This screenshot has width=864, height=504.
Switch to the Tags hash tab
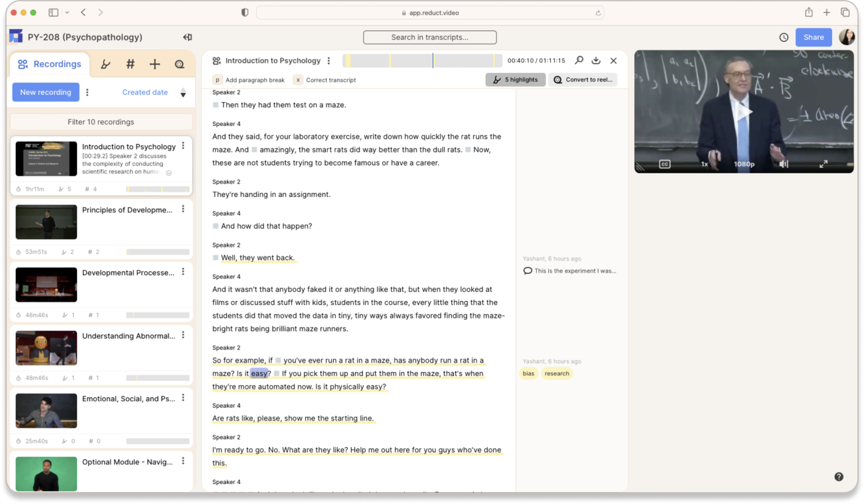pos(130,64)
